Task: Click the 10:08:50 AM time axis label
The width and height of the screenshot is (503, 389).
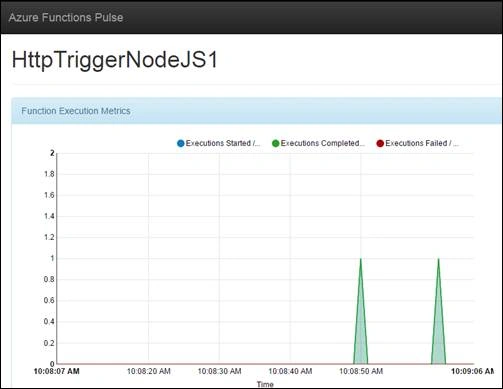Action: click(x=361, y=371)
